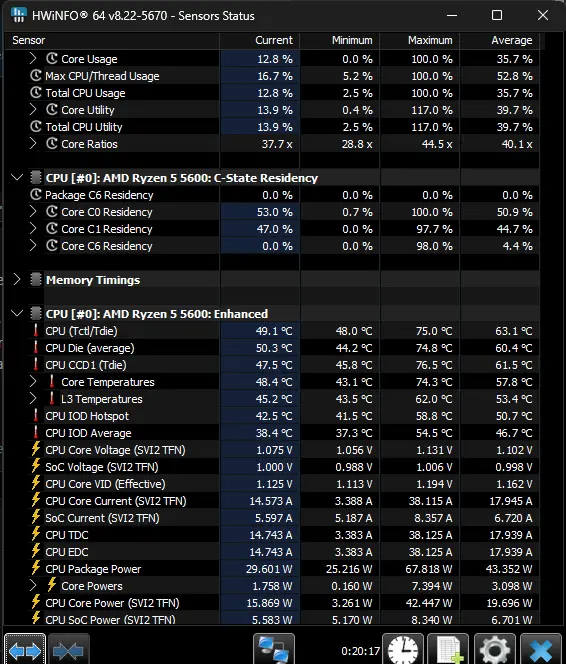Click the log file start icon

click(x=448, y=650)
